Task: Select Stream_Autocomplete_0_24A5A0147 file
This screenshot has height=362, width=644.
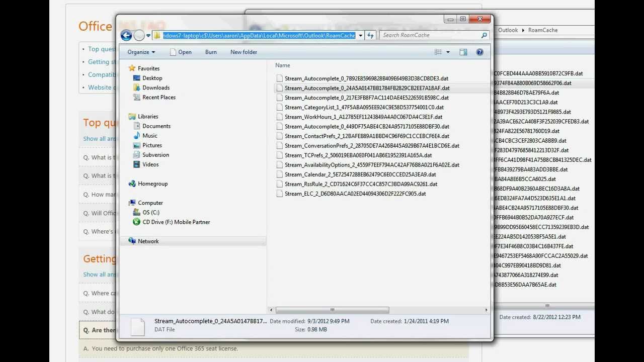Action: (367, 88)
